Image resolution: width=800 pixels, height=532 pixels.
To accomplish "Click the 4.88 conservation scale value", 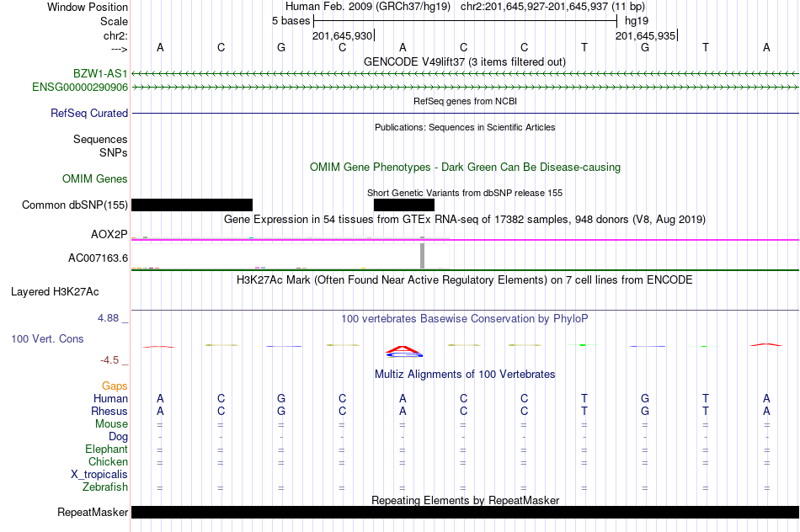I will click(x=108, y=318).
